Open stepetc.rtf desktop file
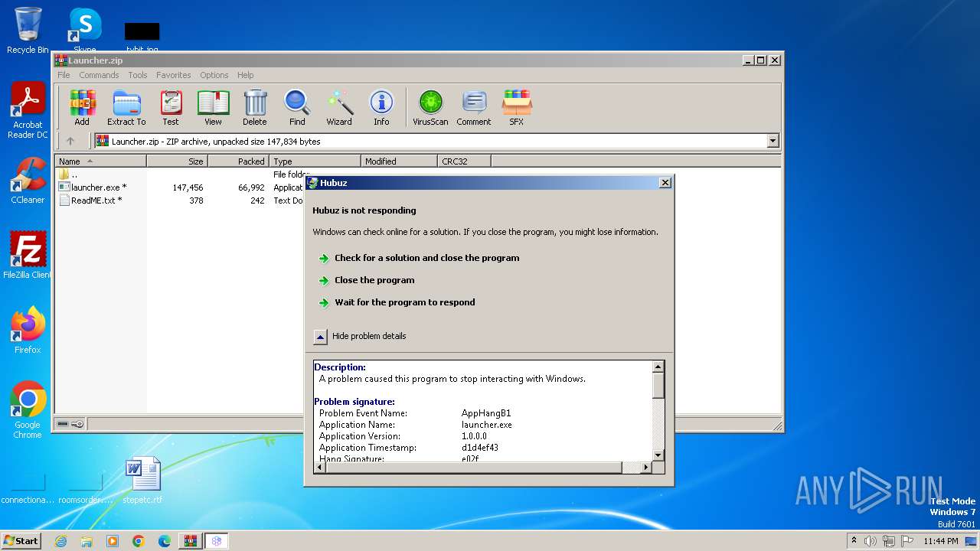Screen dimensions: 980x551 click(142, 481)
